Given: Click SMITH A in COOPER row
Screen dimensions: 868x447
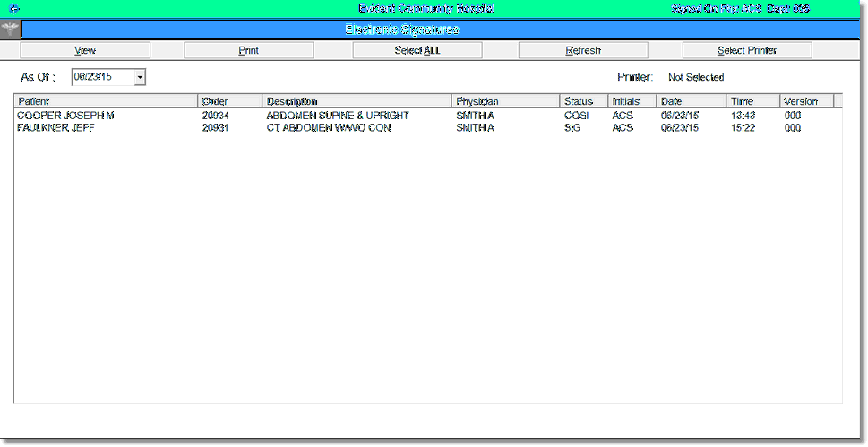Looking at the screenshot, I should pos(476,116).
